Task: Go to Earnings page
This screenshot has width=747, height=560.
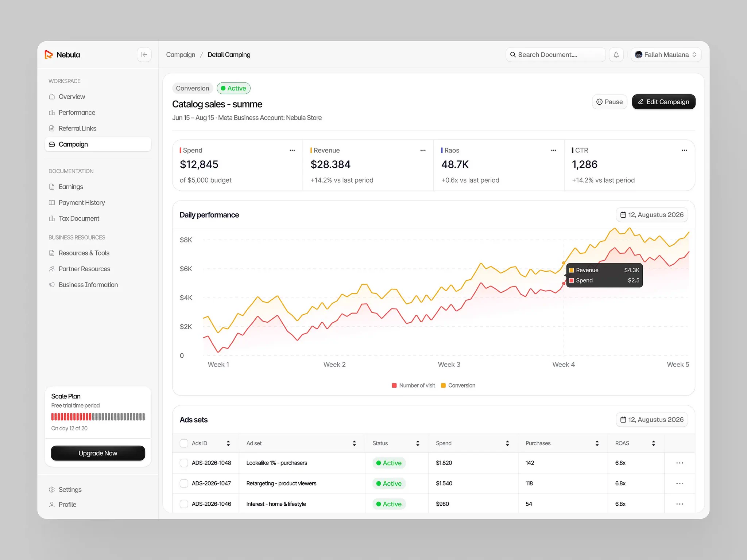Action: pyautogui.click(x=98, y=187)
